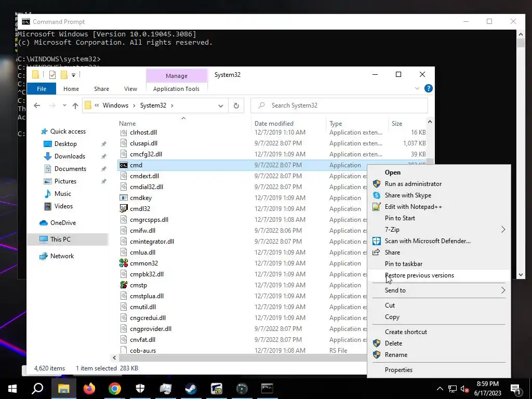Open Google Chrome from the taskbar

[x=115, y=389]
